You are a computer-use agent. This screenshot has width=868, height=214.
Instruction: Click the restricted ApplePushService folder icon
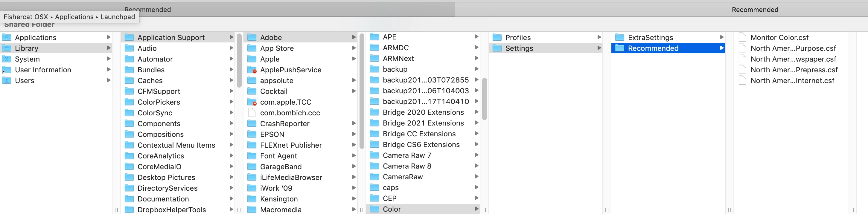click(252, 70)
